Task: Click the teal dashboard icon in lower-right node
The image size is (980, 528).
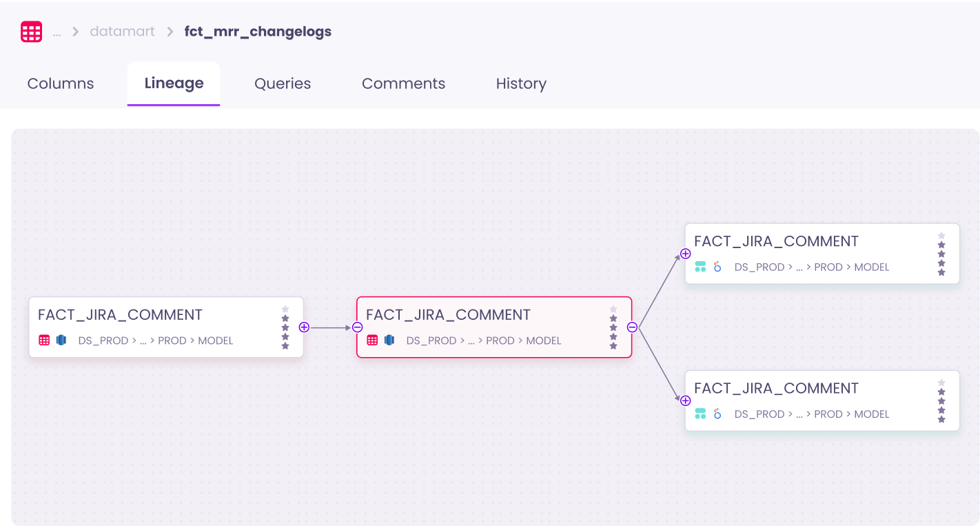Action: pyautogui.click(x=700, y=414)
